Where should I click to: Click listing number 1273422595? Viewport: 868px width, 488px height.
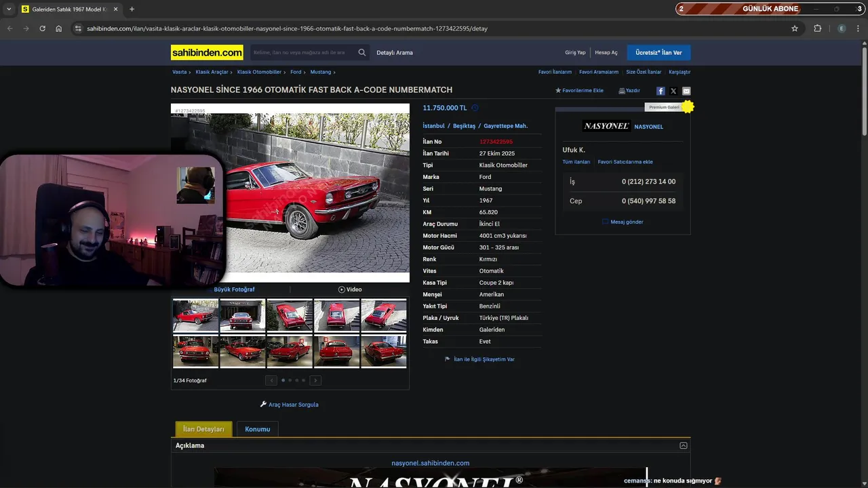pyautogui.click(x=496, y=142)
